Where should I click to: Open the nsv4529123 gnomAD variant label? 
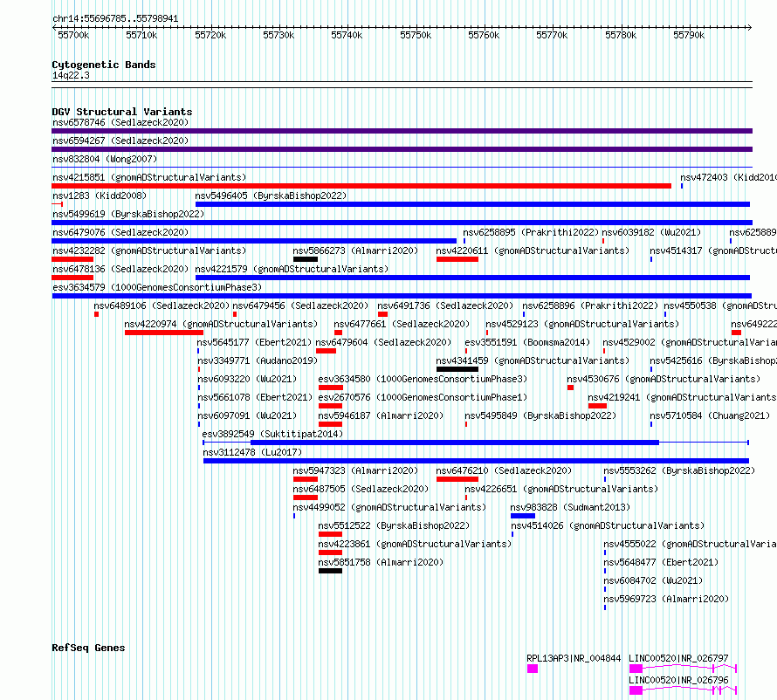(582, 324)
